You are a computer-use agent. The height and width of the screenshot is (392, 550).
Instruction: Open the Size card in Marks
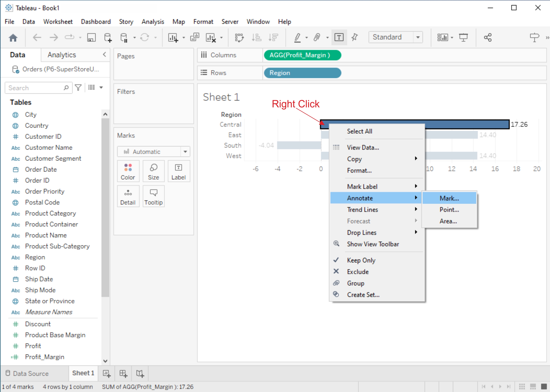point(153,171)
